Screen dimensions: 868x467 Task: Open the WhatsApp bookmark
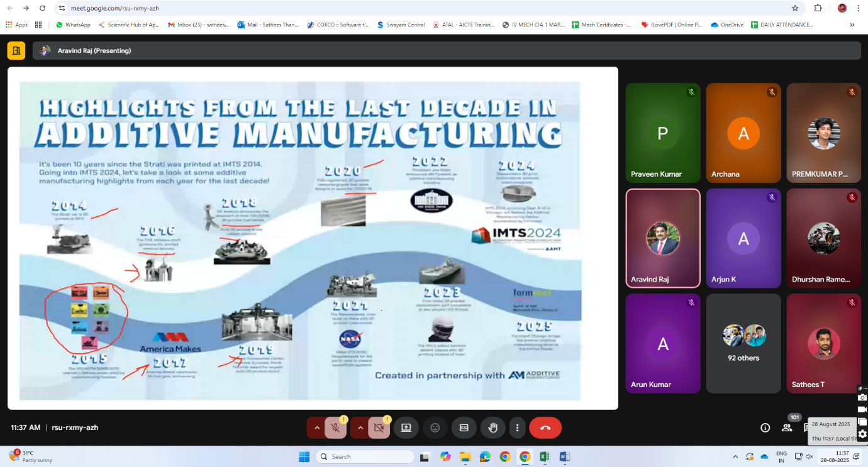[73, 25]
